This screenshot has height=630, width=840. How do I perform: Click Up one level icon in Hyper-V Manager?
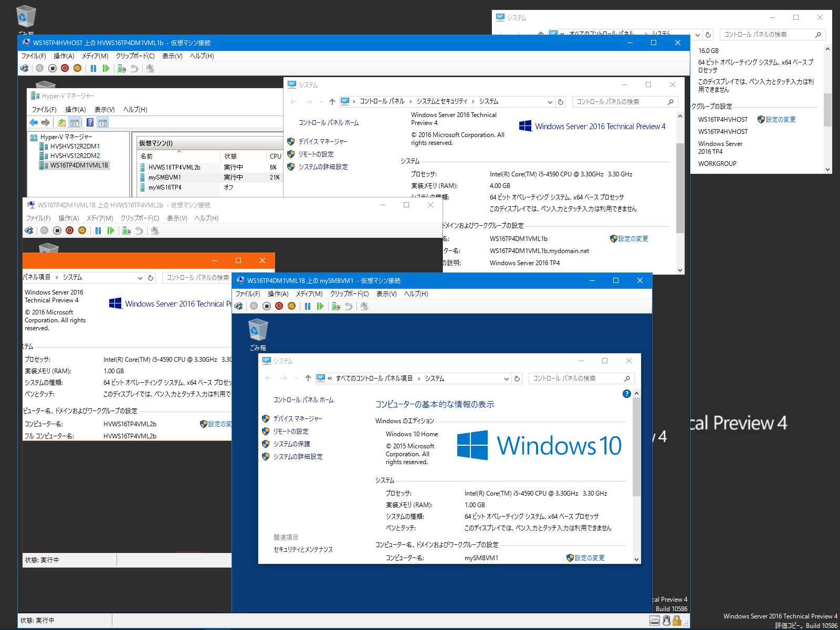coord(62,122)
